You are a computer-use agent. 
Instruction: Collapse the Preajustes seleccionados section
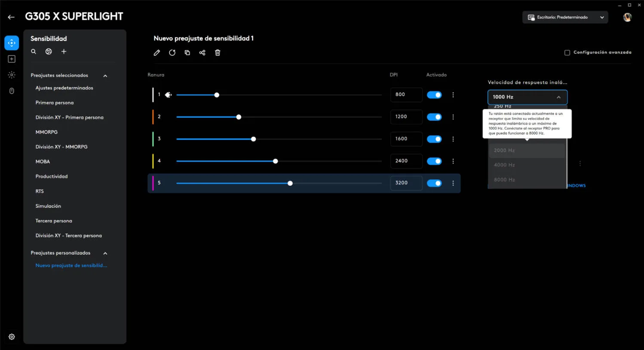[x=105, y=76]
